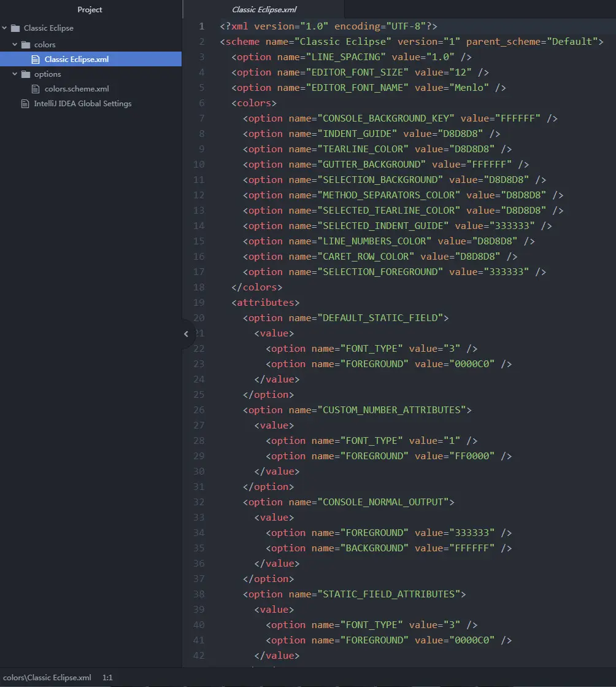Screen dimensions: 616x687
Task: Click the STATIC_FIELD_ATTRIBUTES option name
Action: (389, 594)
